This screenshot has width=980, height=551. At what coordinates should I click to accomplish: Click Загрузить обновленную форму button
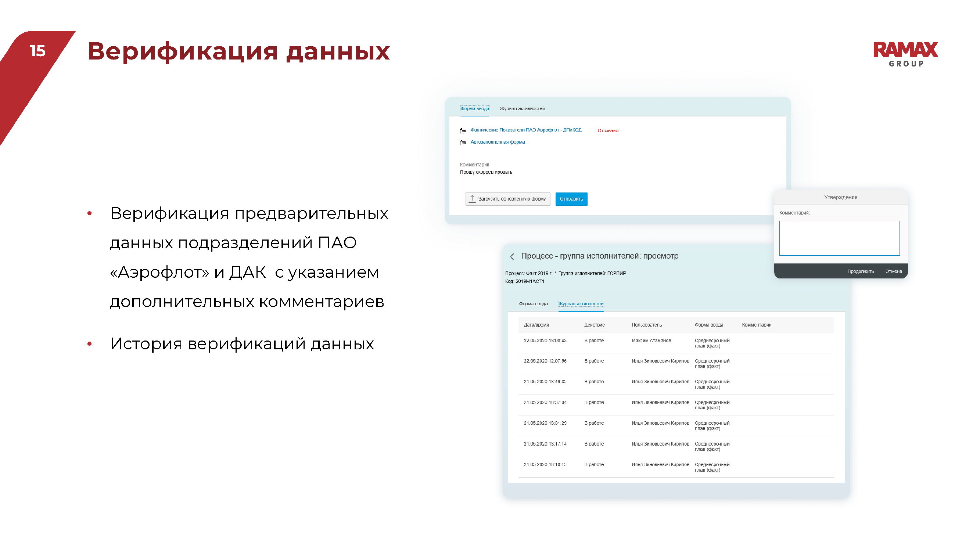[508, 199]
